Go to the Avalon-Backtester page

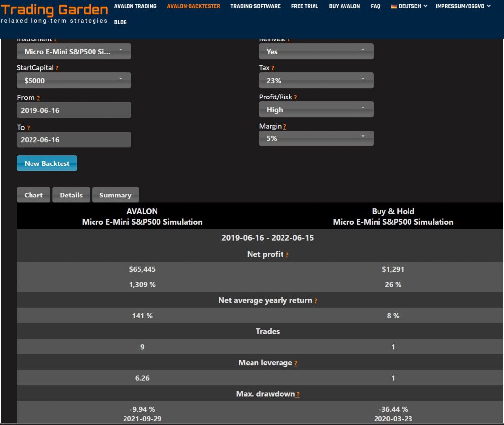pos(193,6)
